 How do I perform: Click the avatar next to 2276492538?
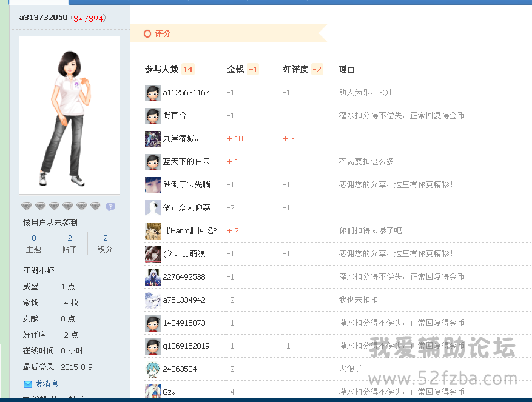(153, 277)
